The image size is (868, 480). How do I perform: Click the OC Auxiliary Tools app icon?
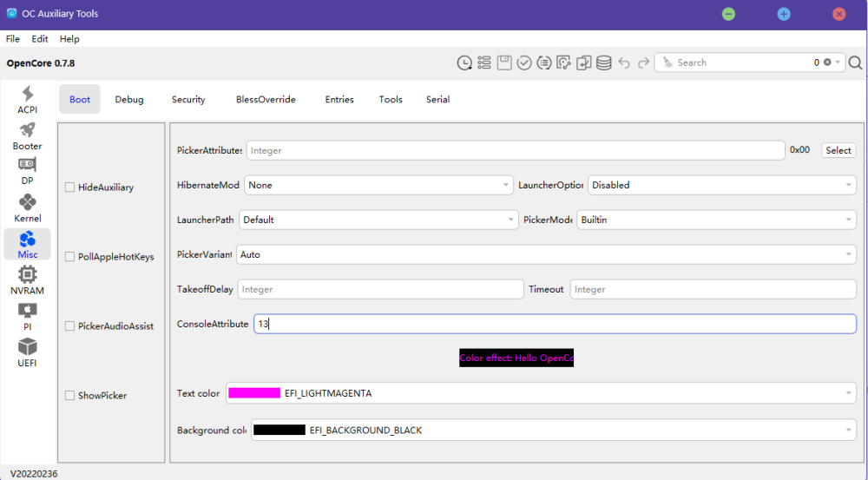click(x=11, y=13)
